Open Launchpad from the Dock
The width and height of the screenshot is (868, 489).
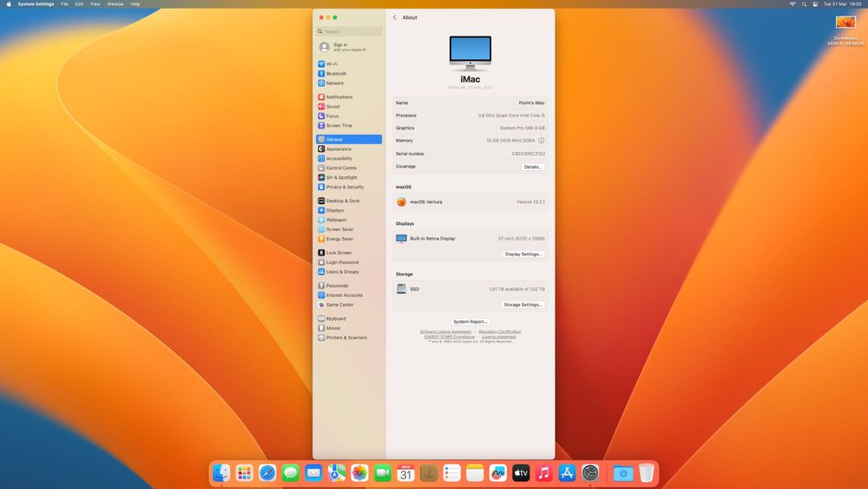coord(244,473)
